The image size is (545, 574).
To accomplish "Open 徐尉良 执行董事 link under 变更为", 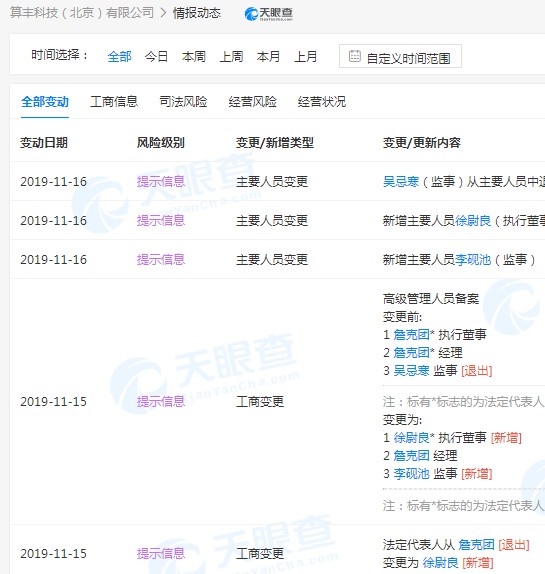I will [x=411, y=438].
